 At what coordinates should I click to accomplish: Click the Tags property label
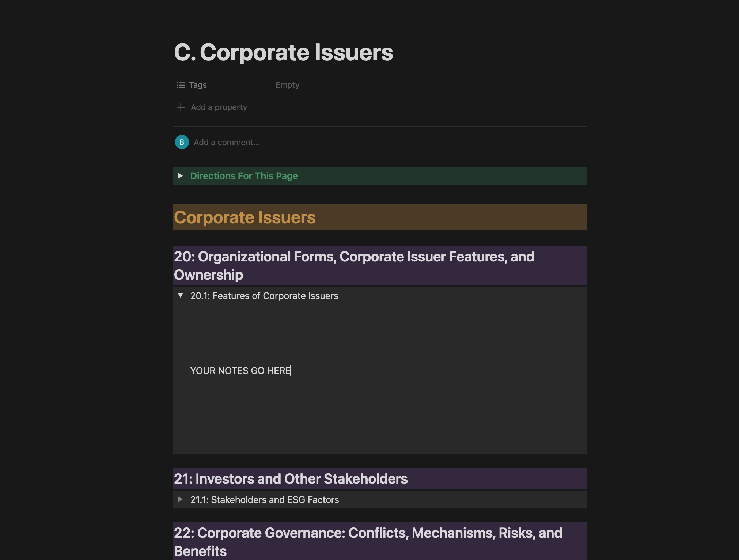(x=198, y=85)
